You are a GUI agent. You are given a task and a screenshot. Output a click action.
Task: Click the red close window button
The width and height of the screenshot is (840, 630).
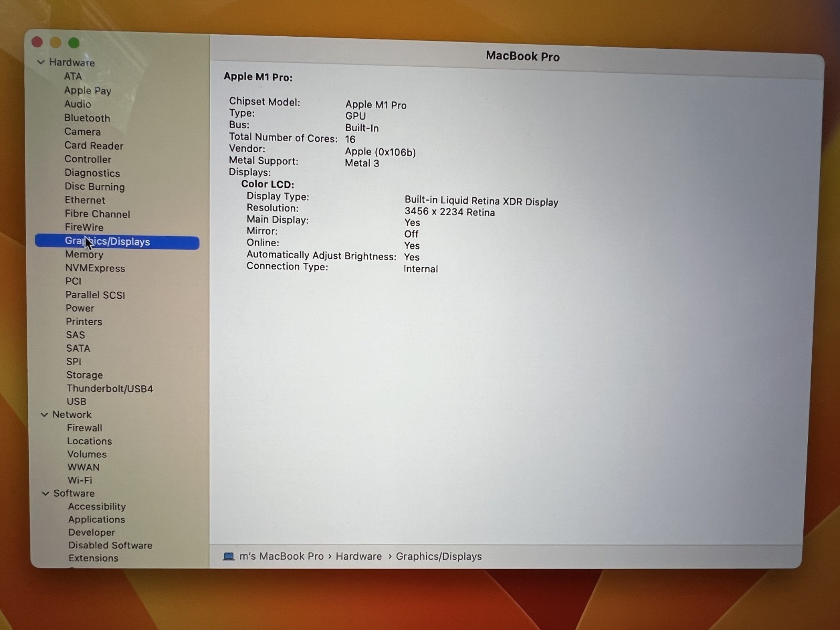[37, 42]
